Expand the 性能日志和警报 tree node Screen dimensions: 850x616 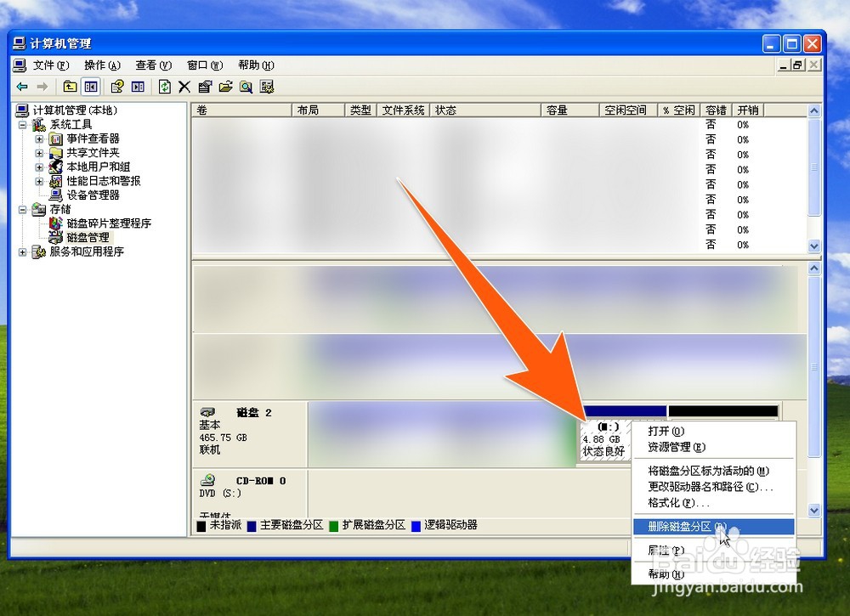(x=39, y=182)
